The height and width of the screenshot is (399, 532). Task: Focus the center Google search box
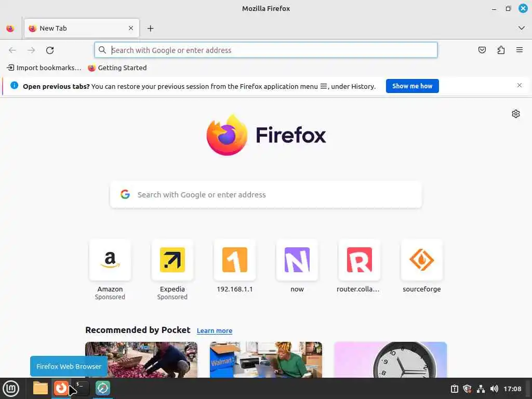click(266, 194)
